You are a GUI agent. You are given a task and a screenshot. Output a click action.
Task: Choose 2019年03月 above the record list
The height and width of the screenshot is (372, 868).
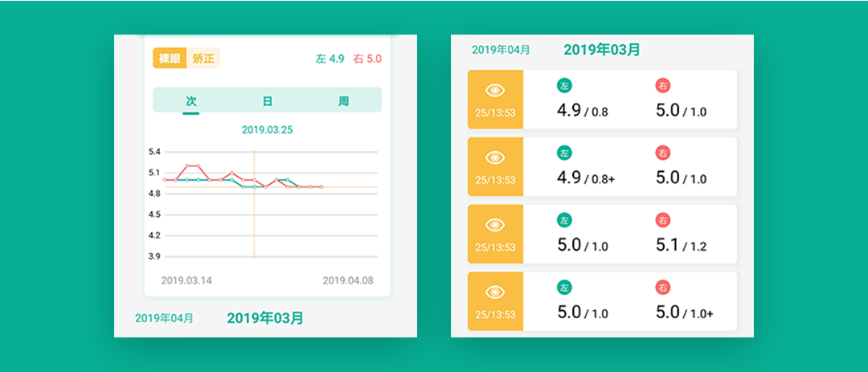pyautogui.click(x=602, y=50)
